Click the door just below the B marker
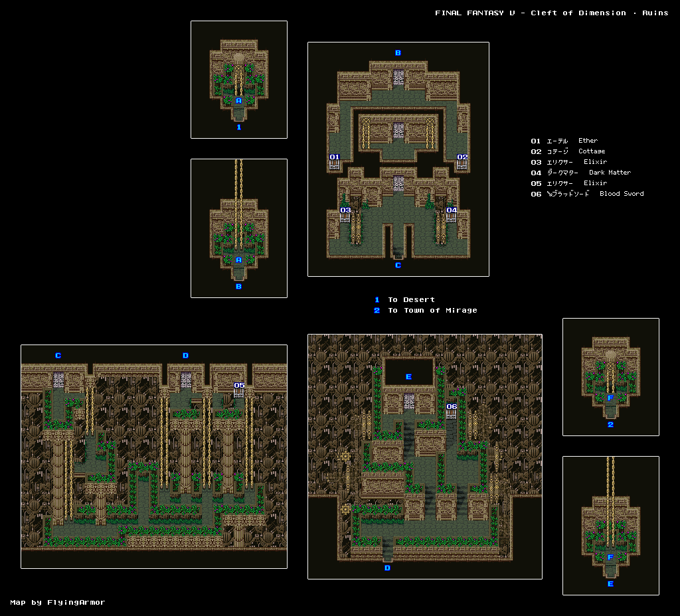This screenshot has height=616, width=680. (x=398, y=78)
